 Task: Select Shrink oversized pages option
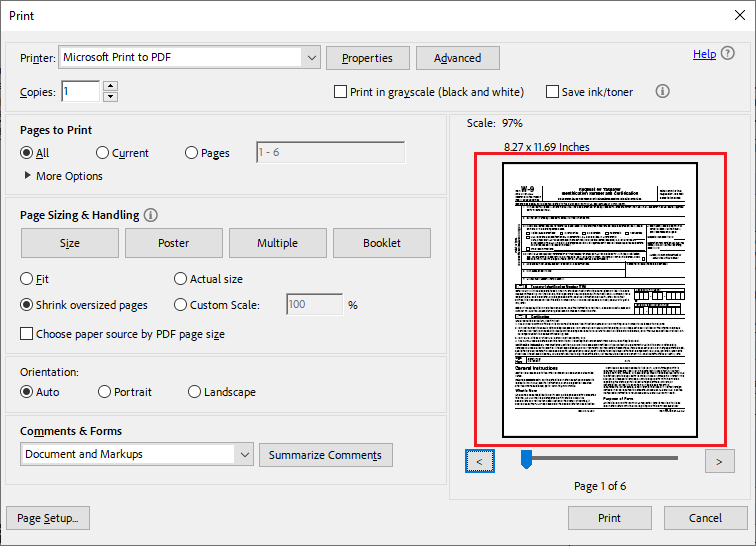[27, 305]
